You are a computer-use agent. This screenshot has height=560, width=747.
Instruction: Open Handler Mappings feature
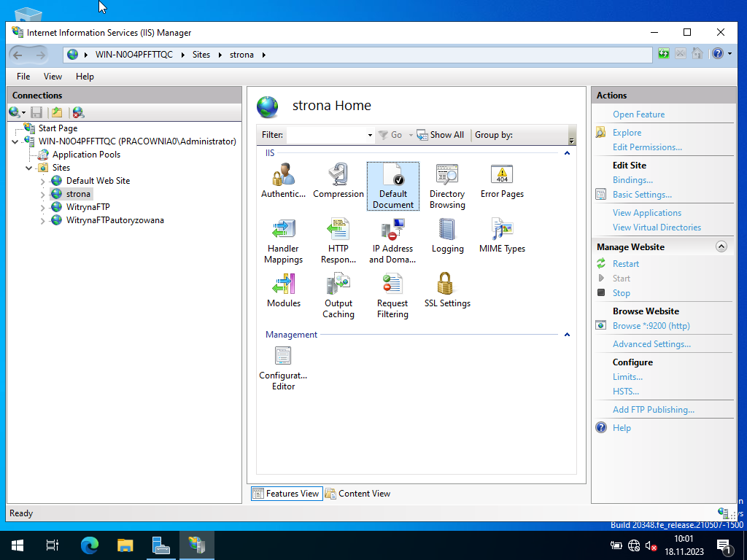click(x=283, y=241)
